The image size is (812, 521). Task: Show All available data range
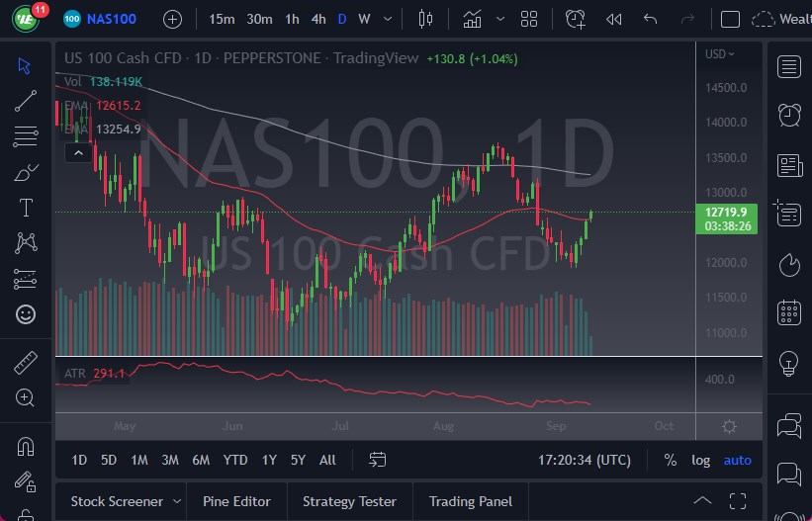tap(327, 460)
